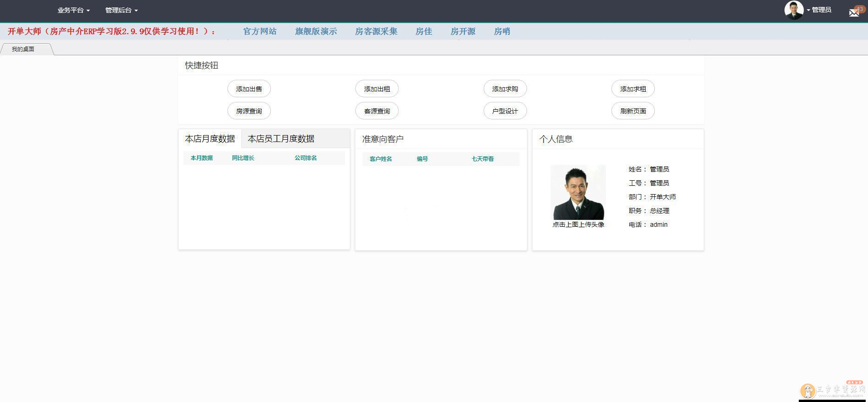Open the 房客源采集 link
Image resolution: width=868 pixels, height=402 pixels.
click(x=376, y=31)
